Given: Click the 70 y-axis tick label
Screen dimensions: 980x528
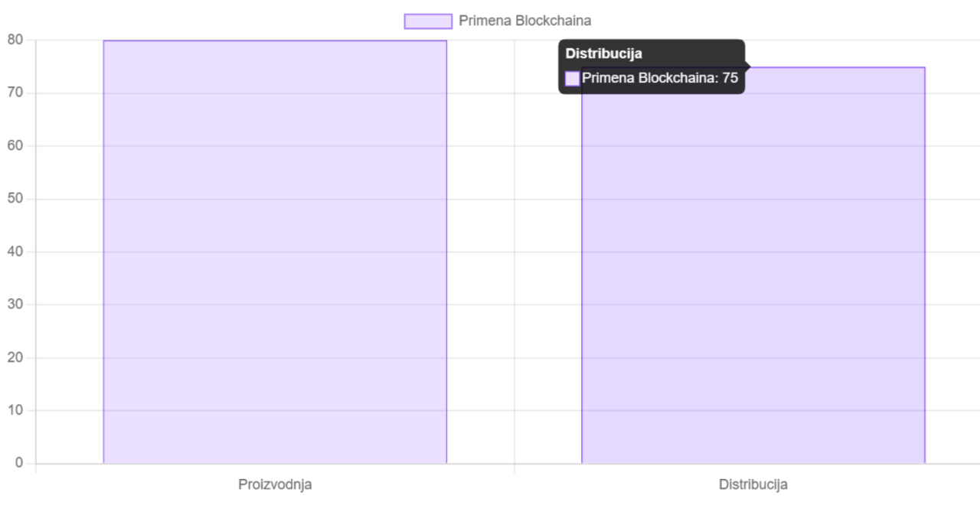Looking at the screenshot, I should coord(16,93).
